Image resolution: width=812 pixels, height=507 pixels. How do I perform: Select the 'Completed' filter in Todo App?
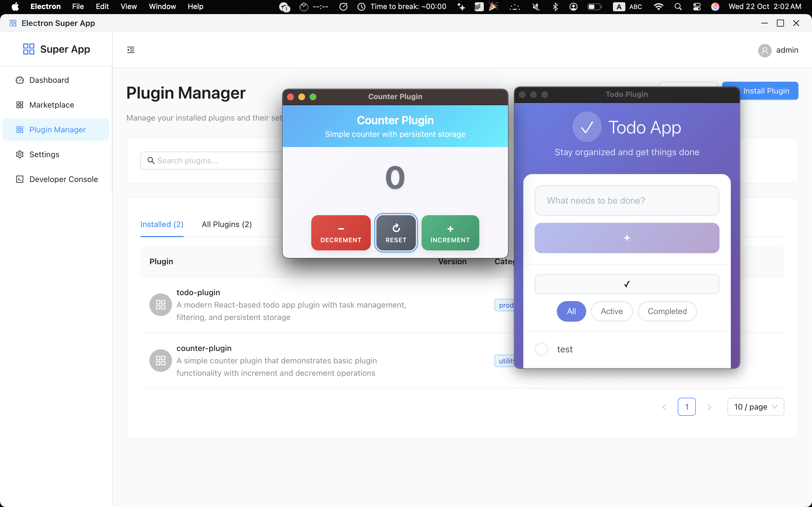[x=667, y=311]
